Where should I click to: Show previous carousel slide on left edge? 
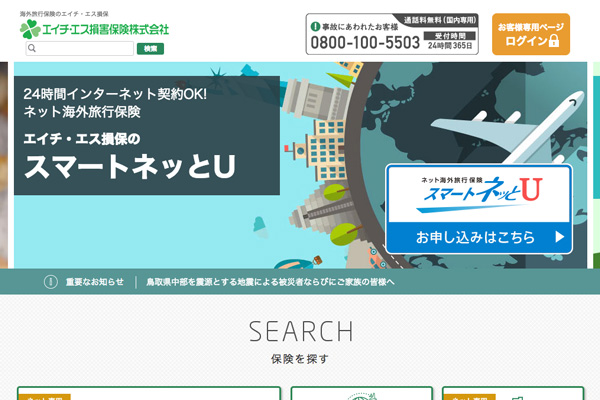(4, 165)
